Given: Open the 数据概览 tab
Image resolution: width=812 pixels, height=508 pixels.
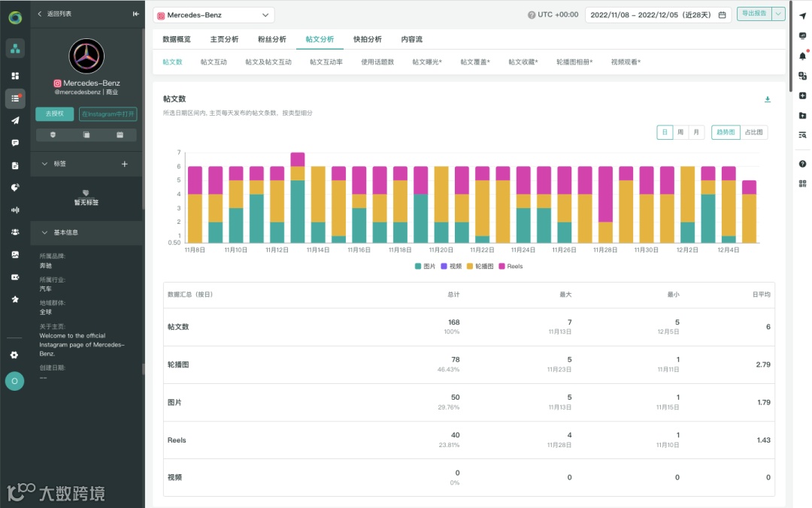Looking at the screenshot, I should coord(177,39).
